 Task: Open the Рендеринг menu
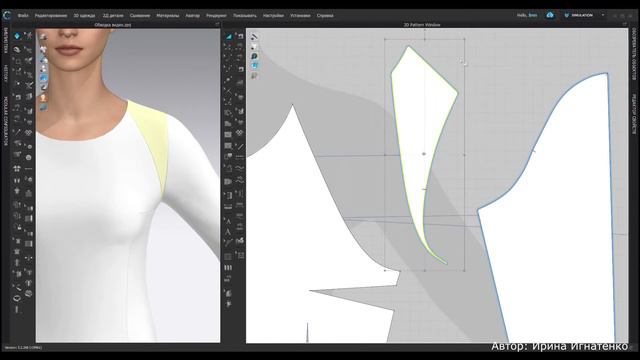pos(216,16)
